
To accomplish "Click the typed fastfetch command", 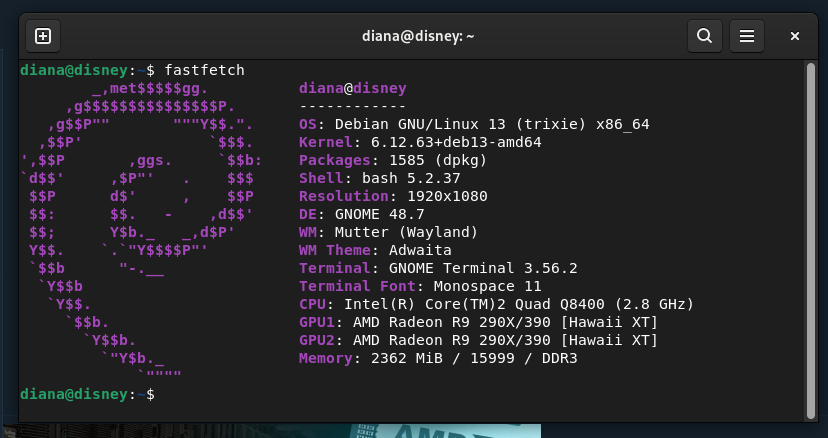I will click(204, 70).
